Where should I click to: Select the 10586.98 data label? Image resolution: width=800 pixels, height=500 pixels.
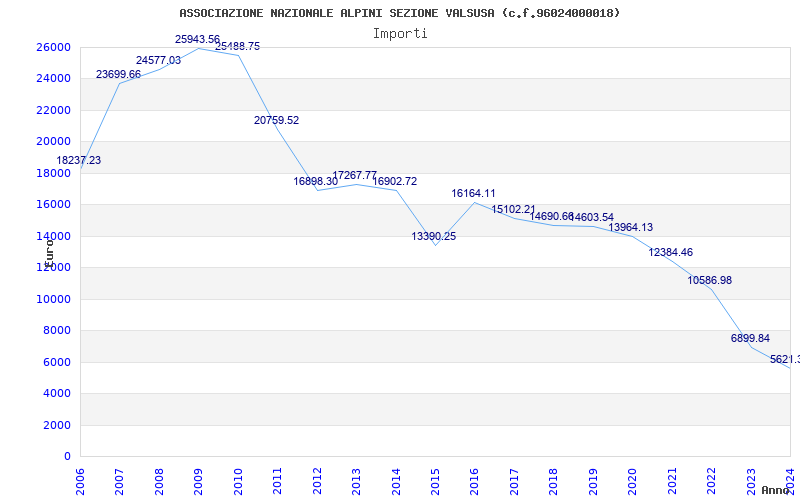pyautogui.click(x=710, y=281)
